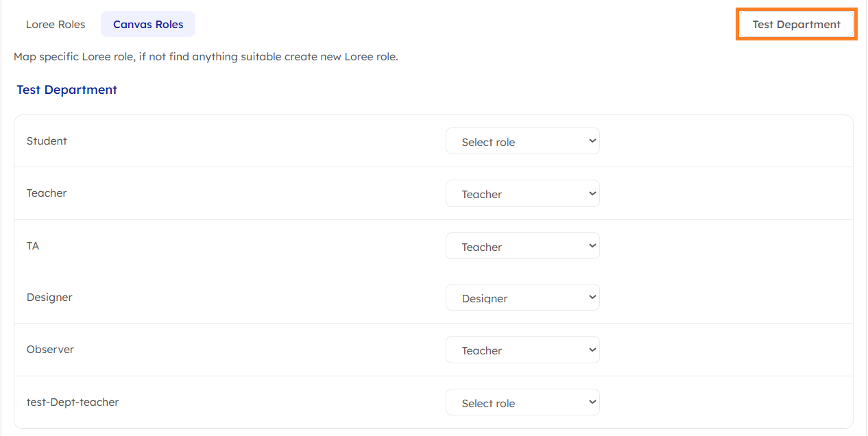Switch to the Loree Roles tab
Viewport: 868px width, 436px height.
coord(56,25)
